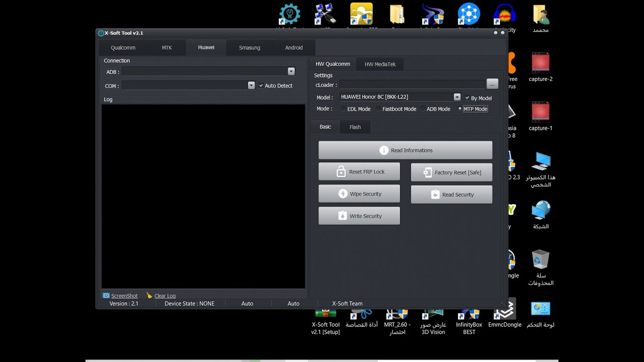Viewport: 644px width, 362px height.
Task: Switch to the Android tab
Action: pyautogui.click(x=294, y=48)
